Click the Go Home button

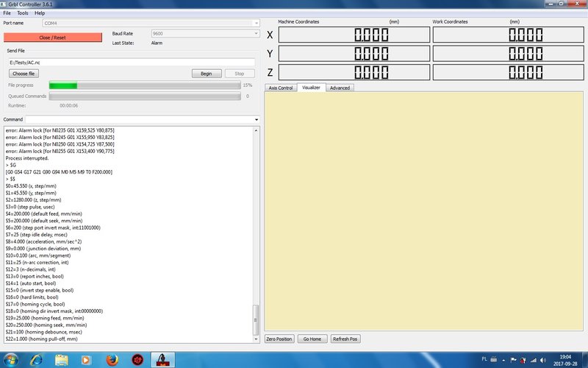pos(312,339)
